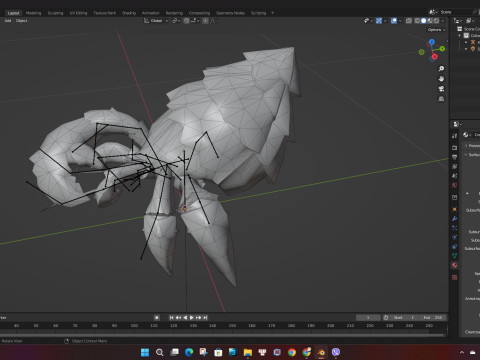Screen dimensions: 480x360
Task: Toggle the camera view icon
Action: click(441, 89)
